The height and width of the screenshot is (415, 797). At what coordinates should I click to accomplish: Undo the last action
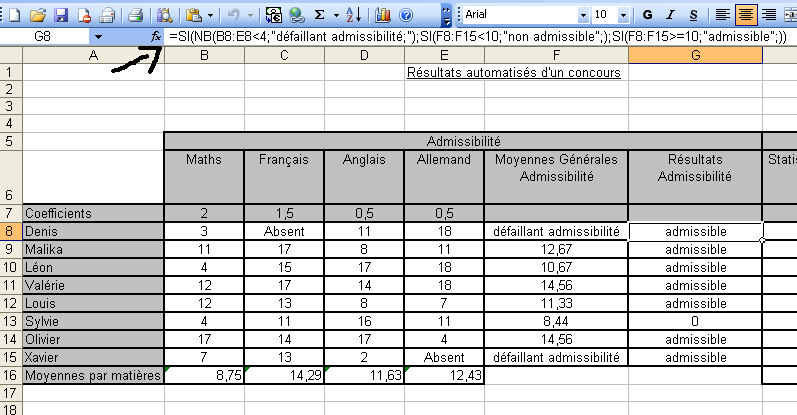point(233,15)
